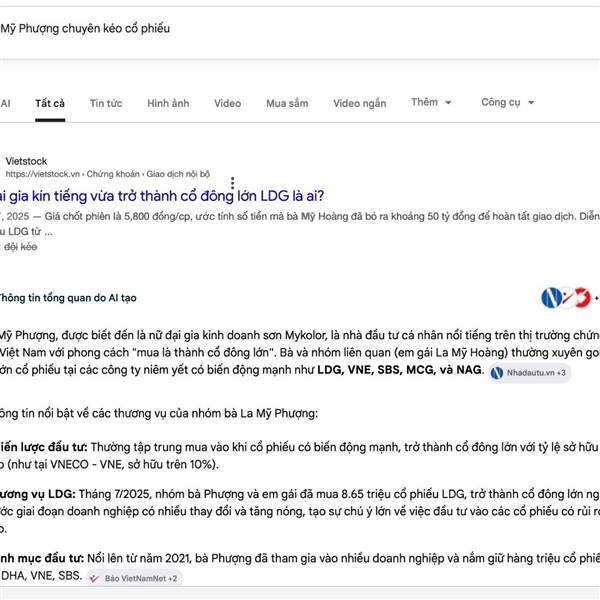The height and width of the screenshot is (600, 600).
Task: Select the Video search tab
Action: coord(227,103)
